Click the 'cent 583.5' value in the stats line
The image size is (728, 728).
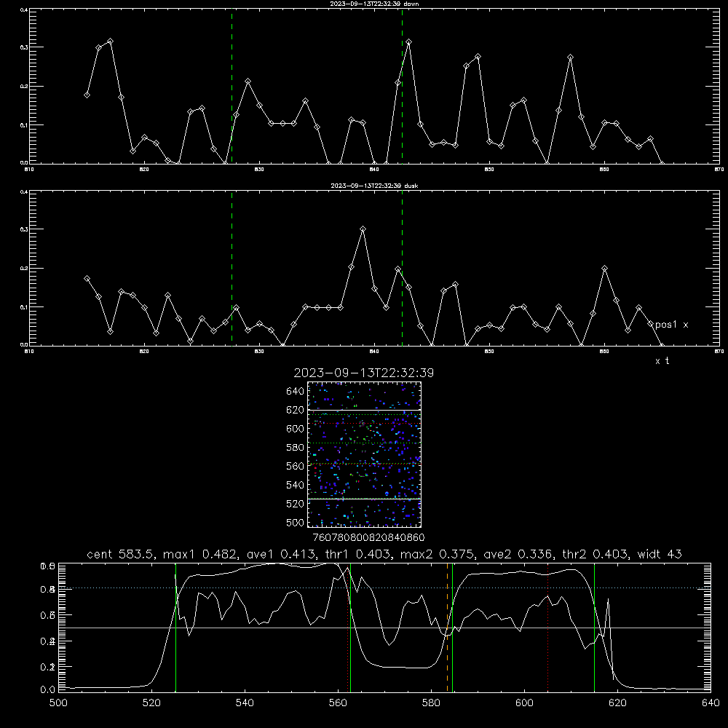121,554
